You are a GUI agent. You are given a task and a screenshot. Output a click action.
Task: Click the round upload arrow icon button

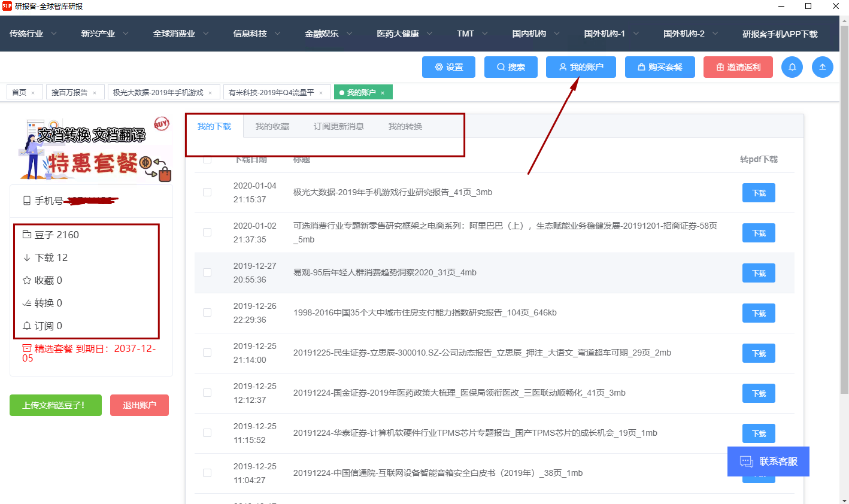pyautogui.click(x=823, y=67)
